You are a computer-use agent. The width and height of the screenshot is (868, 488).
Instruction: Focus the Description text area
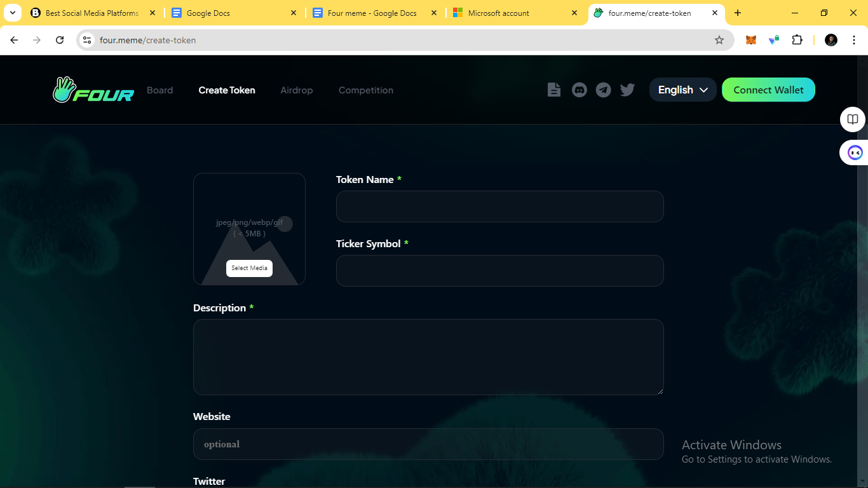pyautogui.click(x=428, y=357)
